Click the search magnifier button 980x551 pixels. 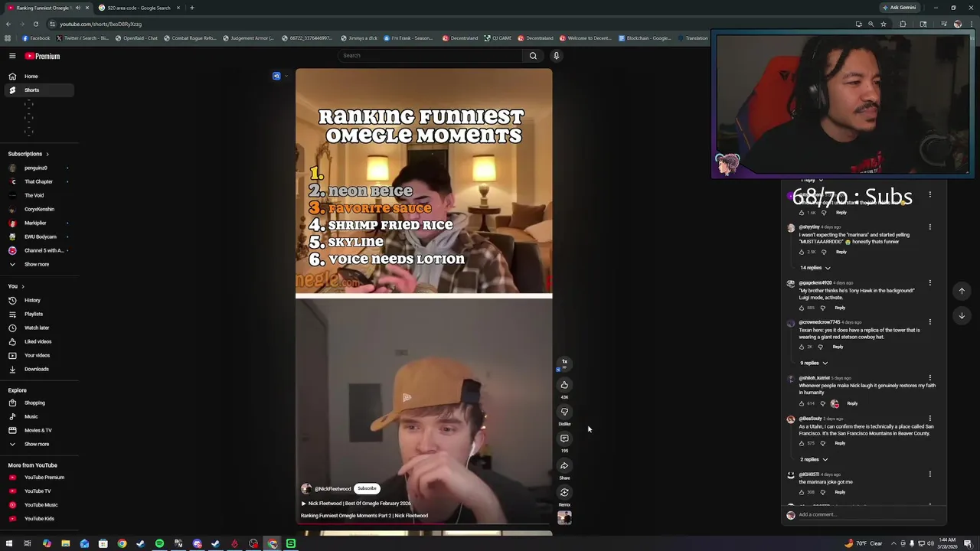(x=533, y=55)
